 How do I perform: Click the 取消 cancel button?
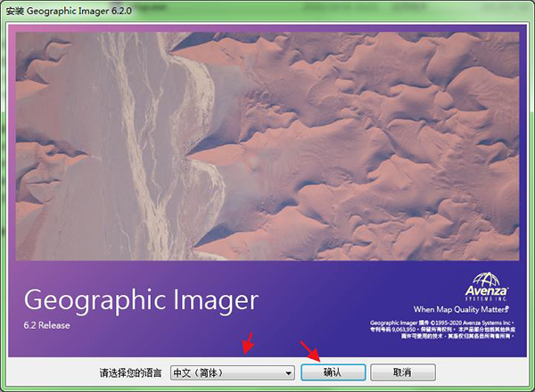pyautogui.click(x=403, y=372)
